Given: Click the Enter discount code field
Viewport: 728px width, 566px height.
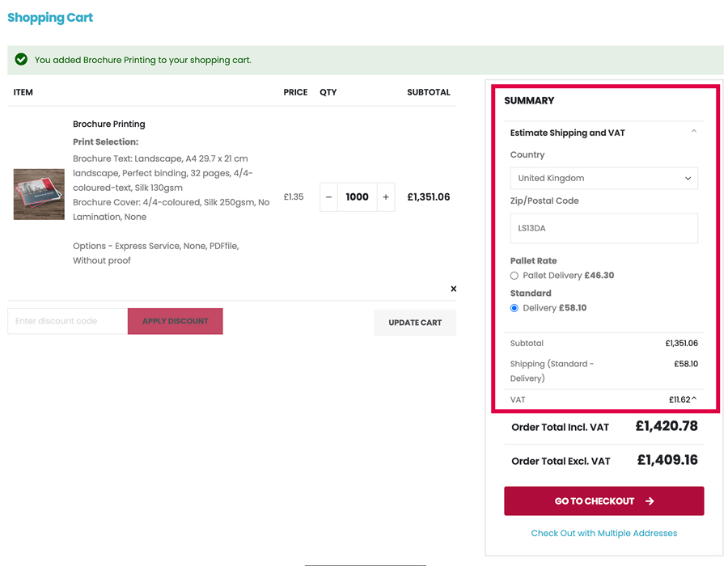Looking at the screenshot, I should coord(66,321).
